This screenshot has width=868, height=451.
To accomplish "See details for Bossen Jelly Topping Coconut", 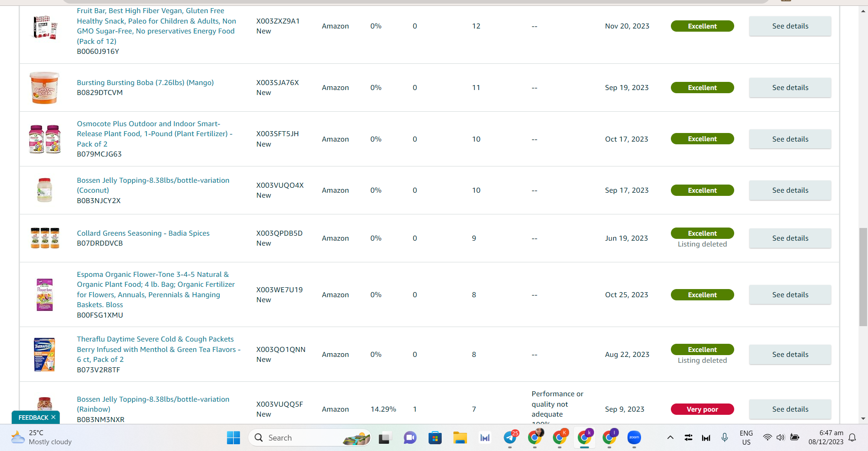I will tap(790, 190).
